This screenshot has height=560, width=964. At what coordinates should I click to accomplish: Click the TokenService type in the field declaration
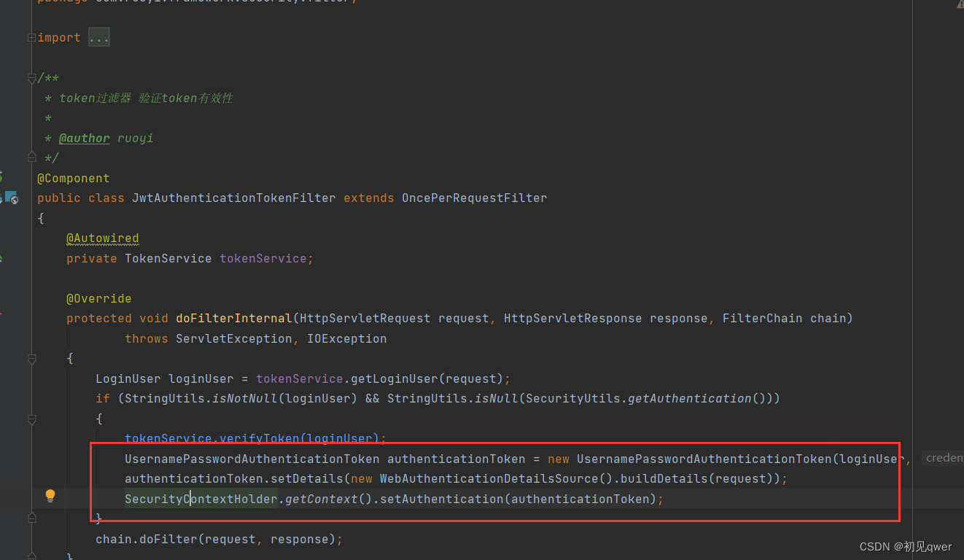tap(168, 258)
